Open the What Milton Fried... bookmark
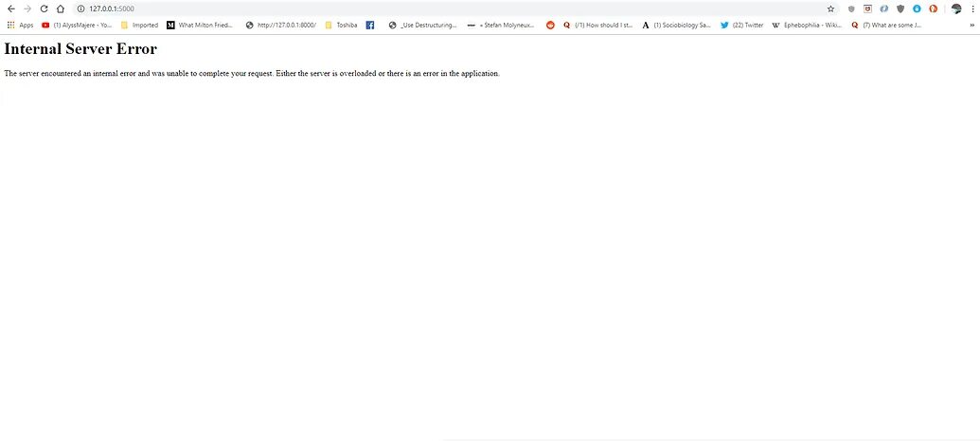 coord(200,26)
